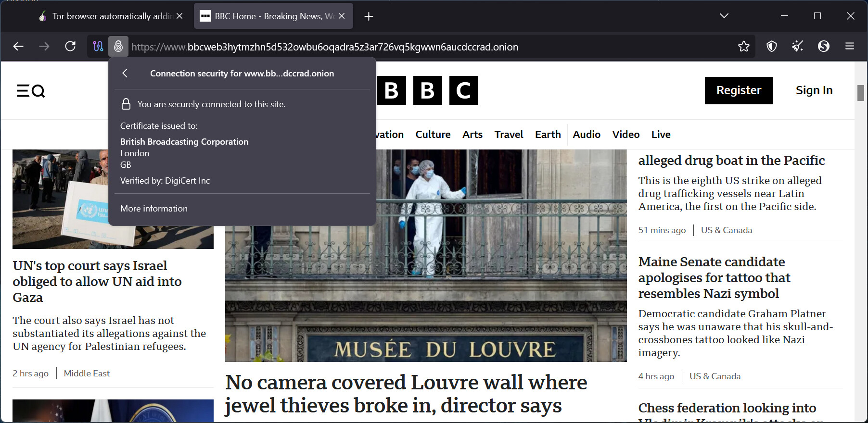Open the onion site security icon

click(118, 46)
